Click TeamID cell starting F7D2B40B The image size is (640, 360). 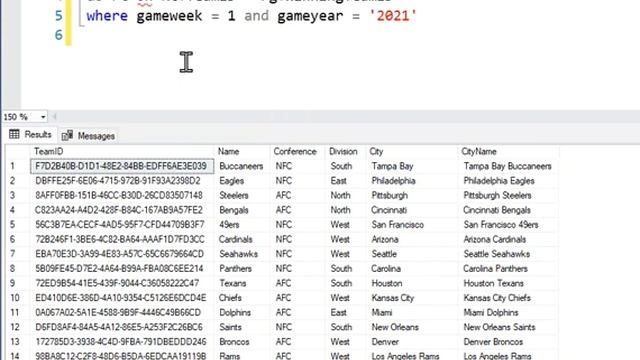[x=122, y=166]
